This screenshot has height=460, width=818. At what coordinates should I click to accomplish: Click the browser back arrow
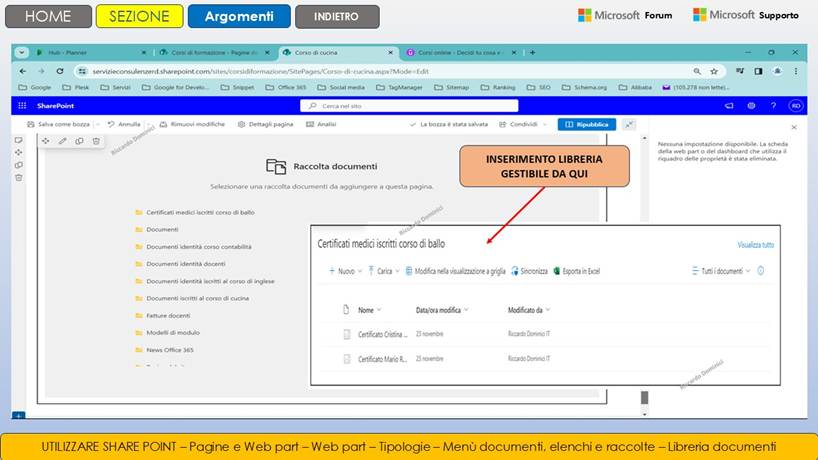pyautogui.click(x=22, y=71)
